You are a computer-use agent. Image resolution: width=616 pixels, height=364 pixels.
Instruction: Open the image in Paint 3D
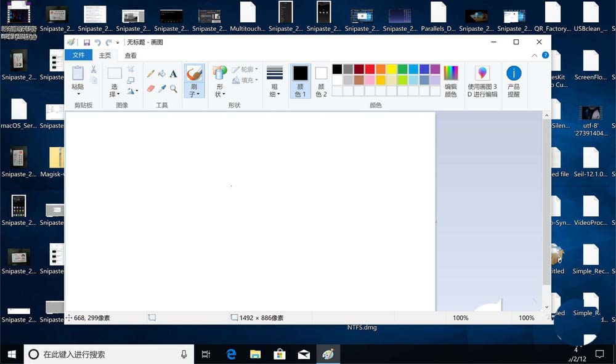click(482, 80)
